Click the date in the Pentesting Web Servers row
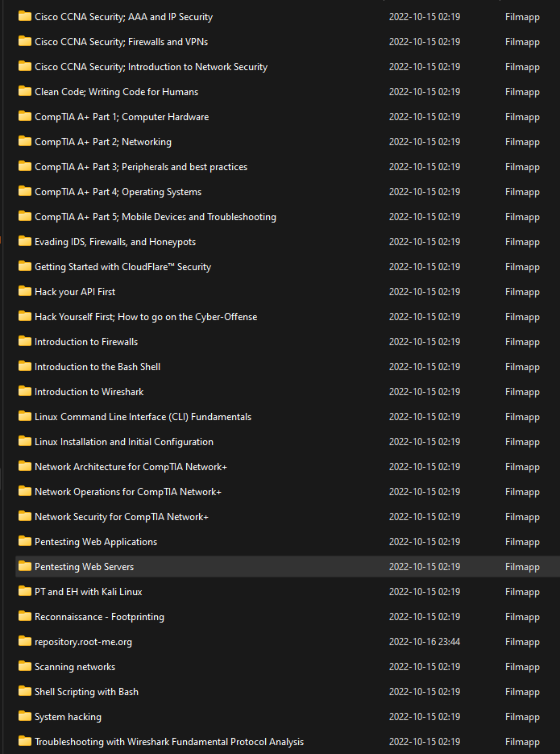The width and height of the screenshot is (560, 754). pos(425,567)
